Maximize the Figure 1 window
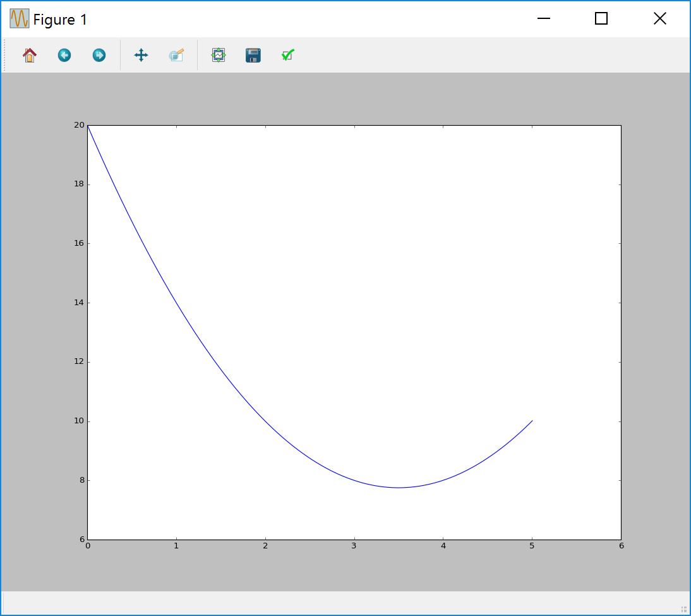 pyautogui.click(x=601, y=18)
